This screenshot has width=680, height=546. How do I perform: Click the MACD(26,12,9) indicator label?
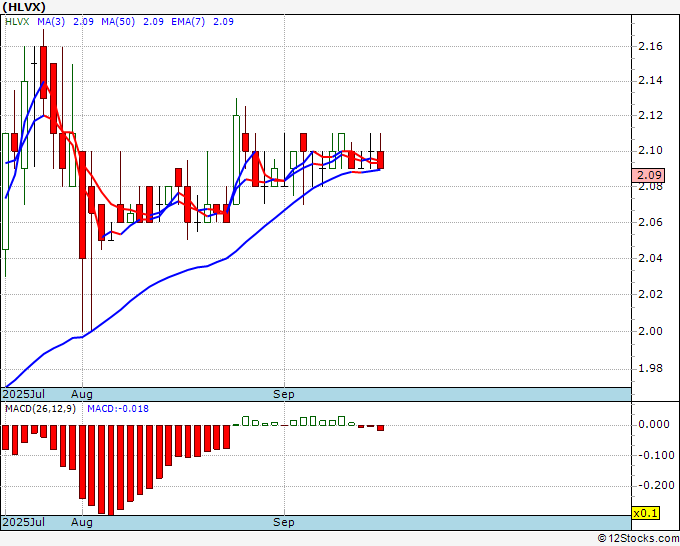point(40,409)
